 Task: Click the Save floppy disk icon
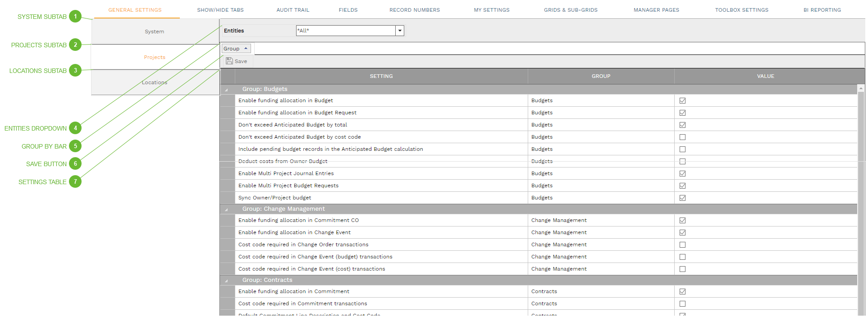coord(229,61)
